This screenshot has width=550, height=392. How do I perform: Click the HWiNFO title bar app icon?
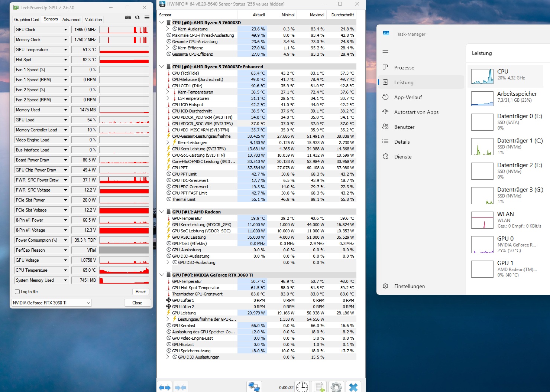[x=162, y=4]
